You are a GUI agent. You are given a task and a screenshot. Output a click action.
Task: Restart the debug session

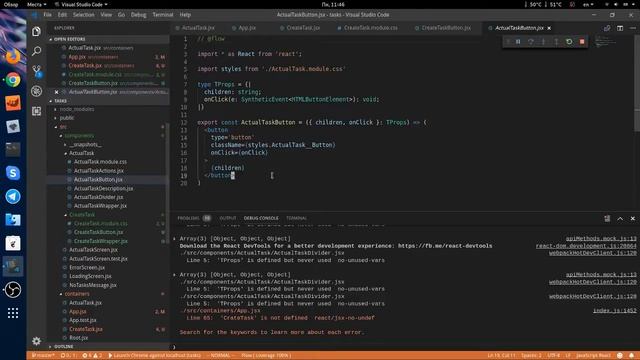[x=569, y=42]
